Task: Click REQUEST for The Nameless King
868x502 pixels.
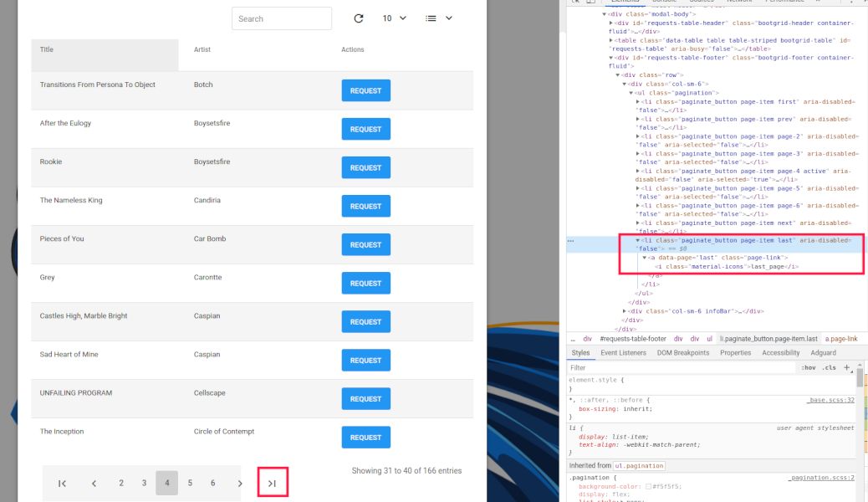Action: [365, 206]
